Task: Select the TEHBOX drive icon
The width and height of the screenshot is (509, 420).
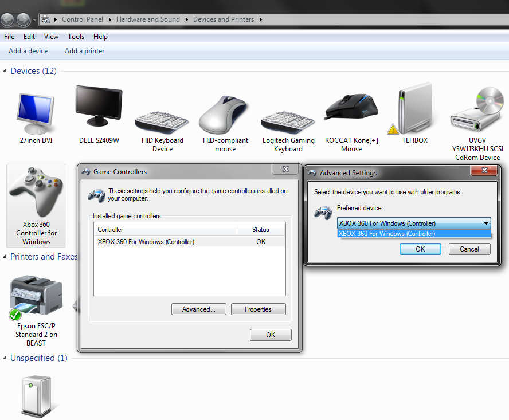Action: click(x=415, y=108)
